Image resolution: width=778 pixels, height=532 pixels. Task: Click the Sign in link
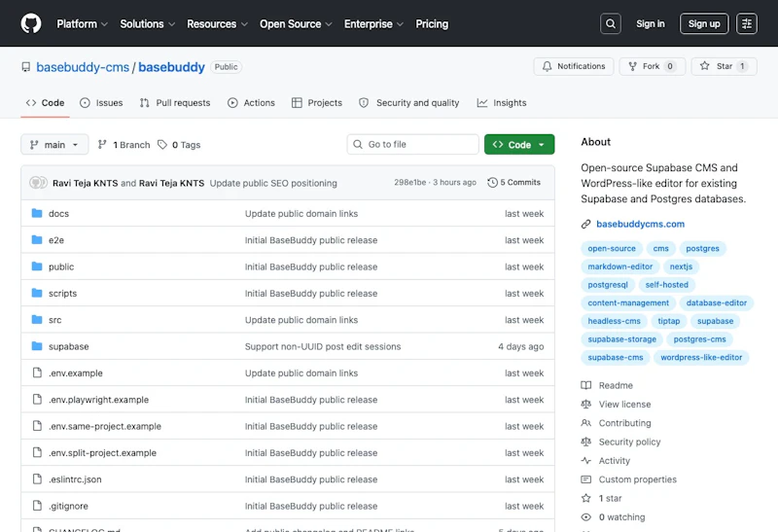[650, 23]
